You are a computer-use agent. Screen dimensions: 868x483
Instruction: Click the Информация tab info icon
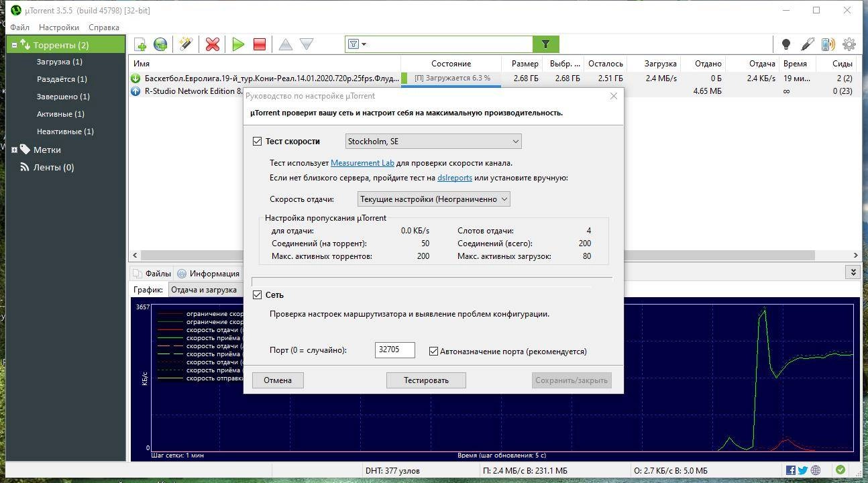coord(182,274)
